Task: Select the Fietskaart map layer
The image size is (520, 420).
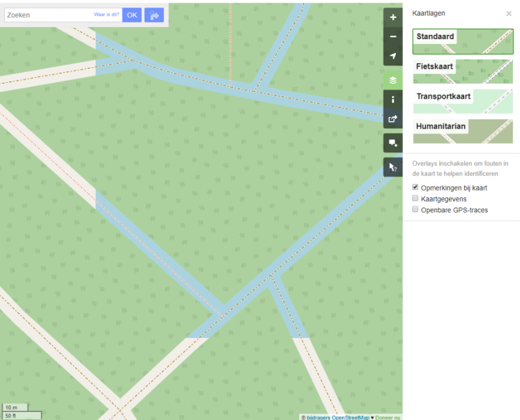Action: coord(463,72)
